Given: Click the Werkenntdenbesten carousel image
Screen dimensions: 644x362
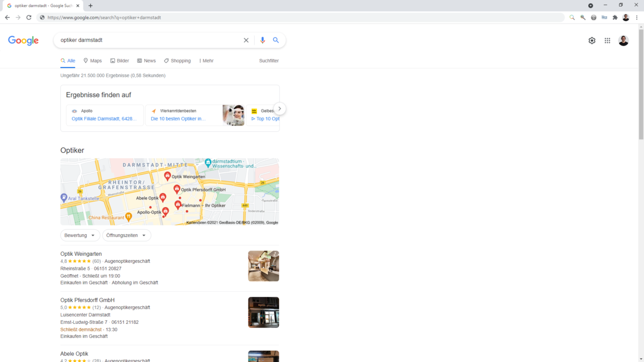Looking at the screenshot, I should click(x=233, y=115).
